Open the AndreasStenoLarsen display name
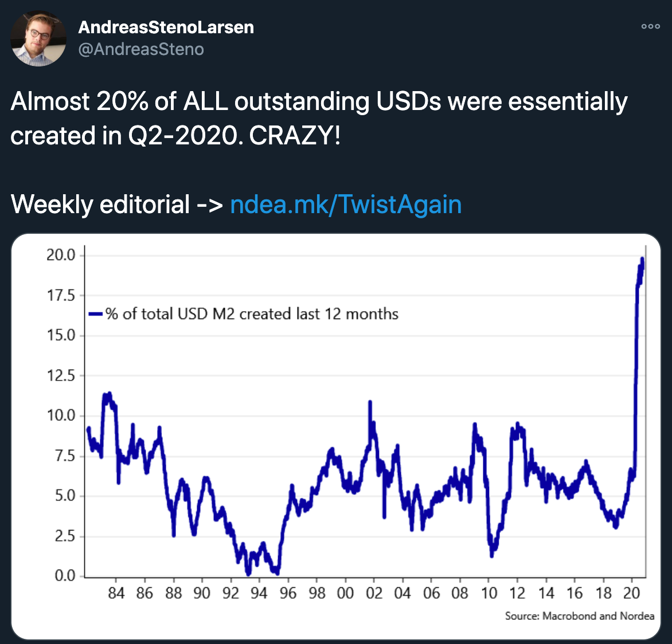The width and height of the screenshot is (672, 644). pos(166,27)
